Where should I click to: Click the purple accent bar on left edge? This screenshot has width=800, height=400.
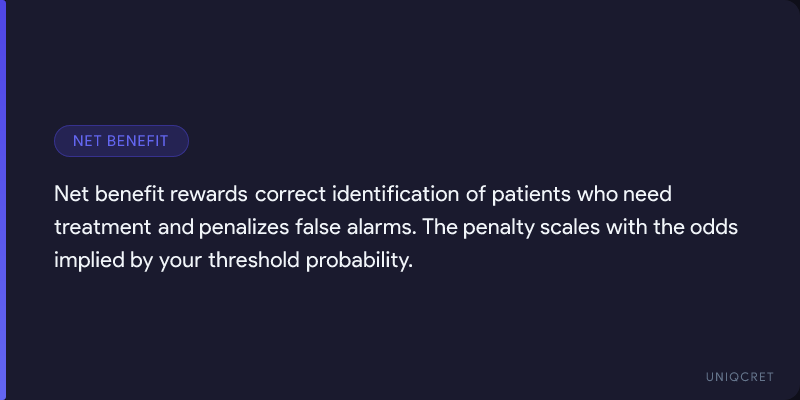3,200
